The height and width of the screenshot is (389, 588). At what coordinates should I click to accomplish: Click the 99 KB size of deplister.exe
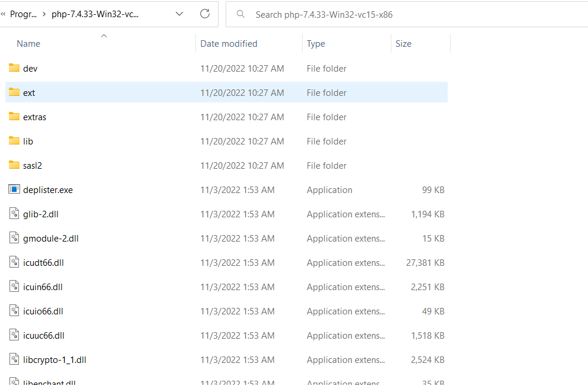(433, 190)
